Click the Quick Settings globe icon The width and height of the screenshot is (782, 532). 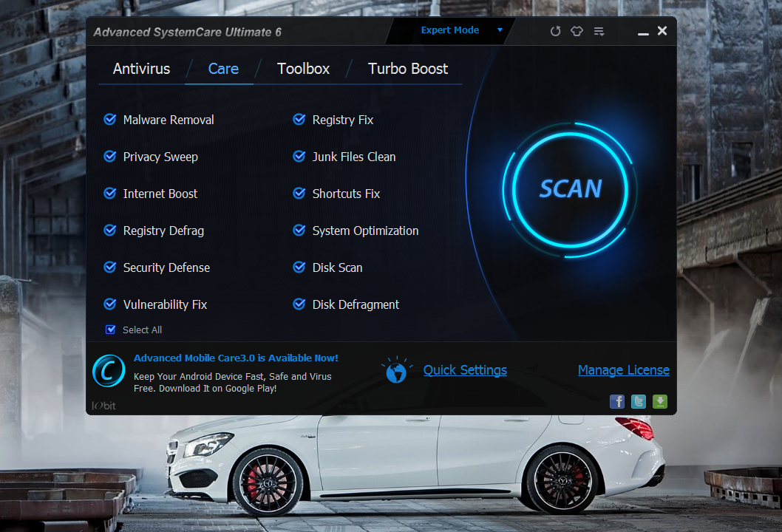(396, 370)
